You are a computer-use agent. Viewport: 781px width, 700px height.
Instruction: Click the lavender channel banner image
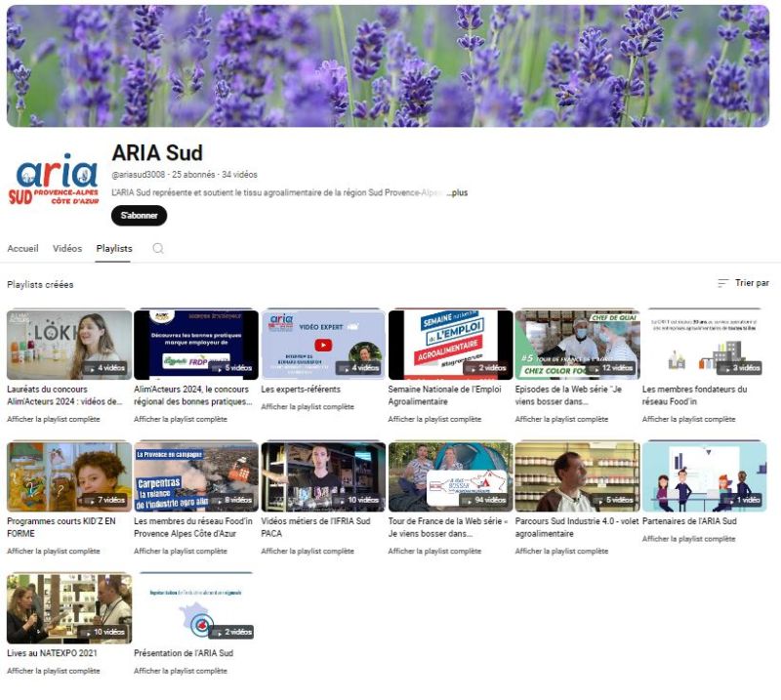pos(388,65)
